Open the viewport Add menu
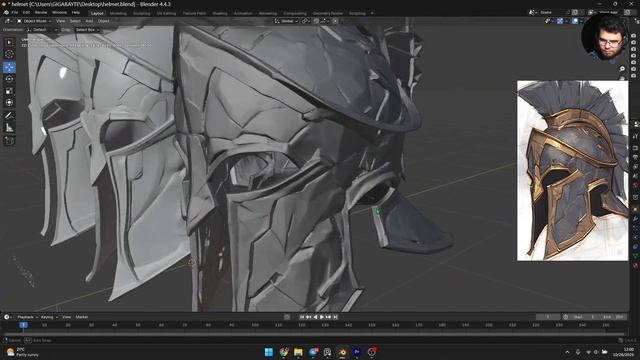 [89, 21]
